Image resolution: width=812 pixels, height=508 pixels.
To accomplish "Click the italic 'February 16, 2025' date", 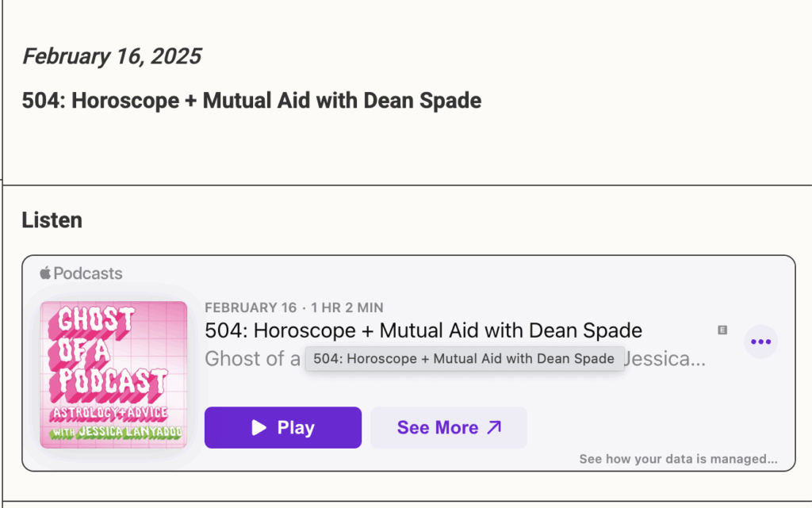I will [112, 56].
